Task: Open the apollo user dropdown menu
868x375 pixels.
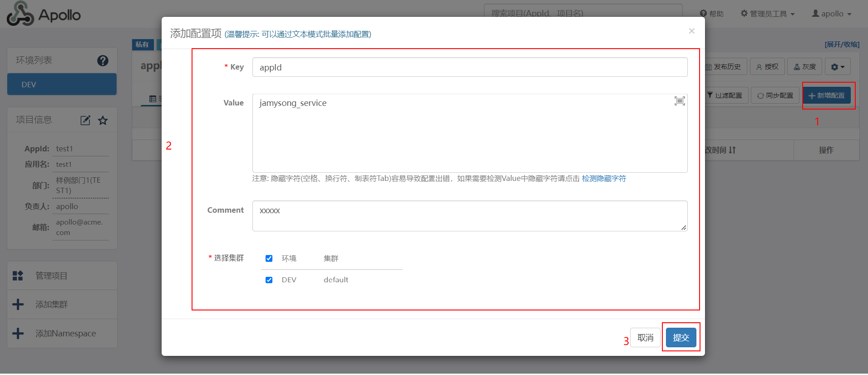Action: coord(832,14)
